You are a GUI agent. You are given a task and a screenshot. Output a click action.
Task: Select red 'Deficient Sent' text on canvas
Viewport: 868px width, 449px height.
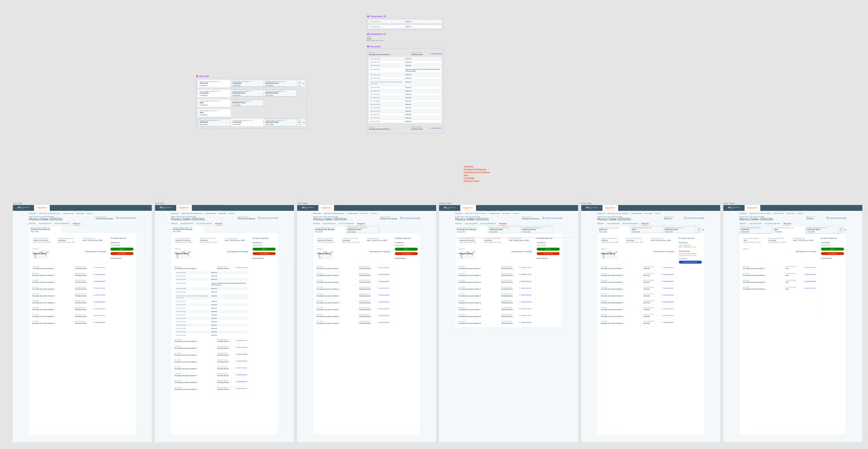472,181
